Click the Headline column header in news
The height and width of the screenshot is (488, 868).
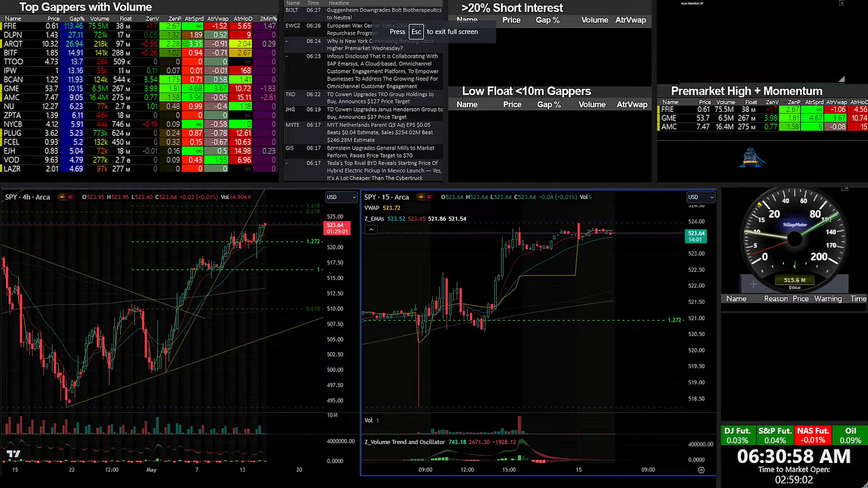(x=339, y=3)
